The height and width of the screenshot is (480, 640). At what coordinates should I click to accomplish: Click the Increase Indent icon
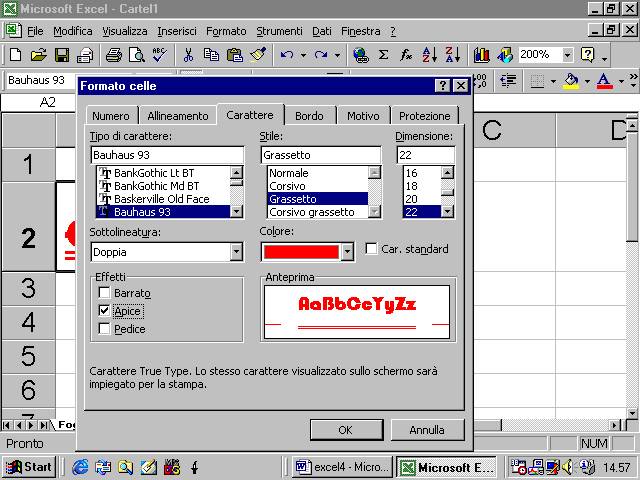coord(508,81)
